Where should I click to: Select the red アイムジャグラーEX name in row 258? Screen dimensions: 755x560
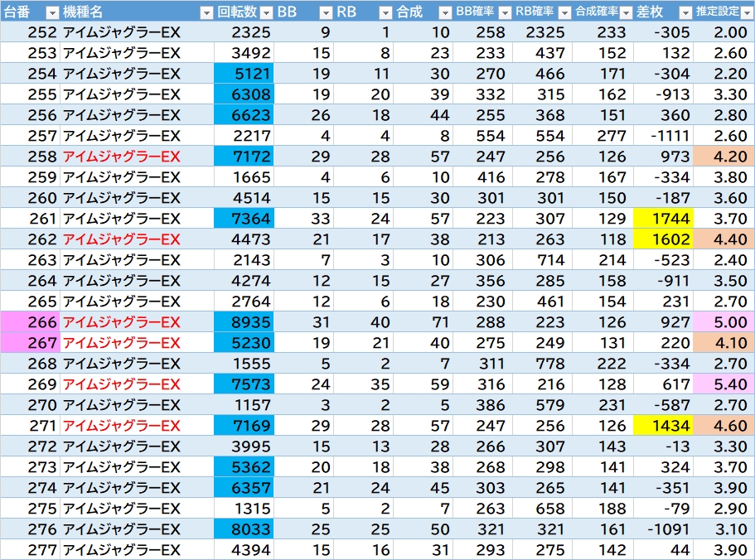point(122,157)
